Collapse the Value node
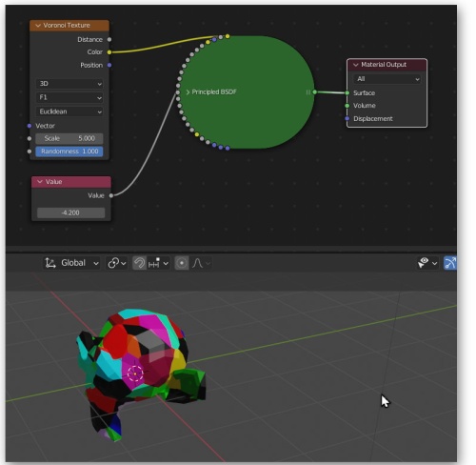Screen dimensions: 476x465 tap(40, 182)
